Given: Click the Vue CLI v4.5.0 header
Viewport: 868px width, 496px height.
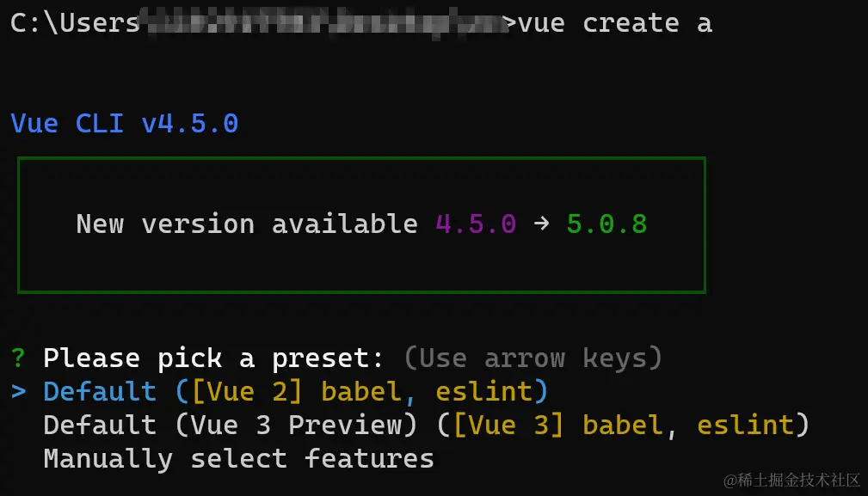Looking at the screenshot, I should [x=125, y=124].
